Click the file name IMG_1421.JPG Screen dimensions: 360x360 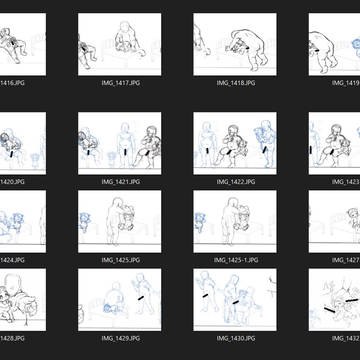point(121,182)
